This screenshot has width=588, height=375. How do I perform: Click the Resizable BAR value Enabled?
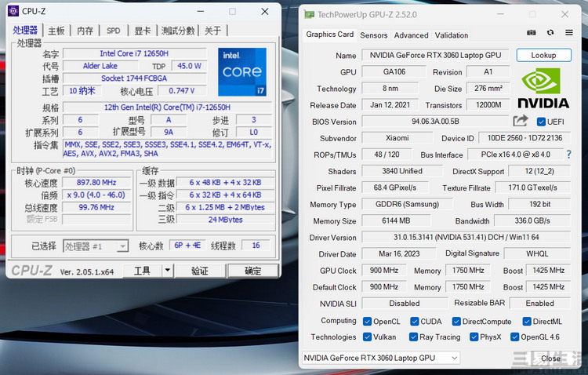[540, 304]
